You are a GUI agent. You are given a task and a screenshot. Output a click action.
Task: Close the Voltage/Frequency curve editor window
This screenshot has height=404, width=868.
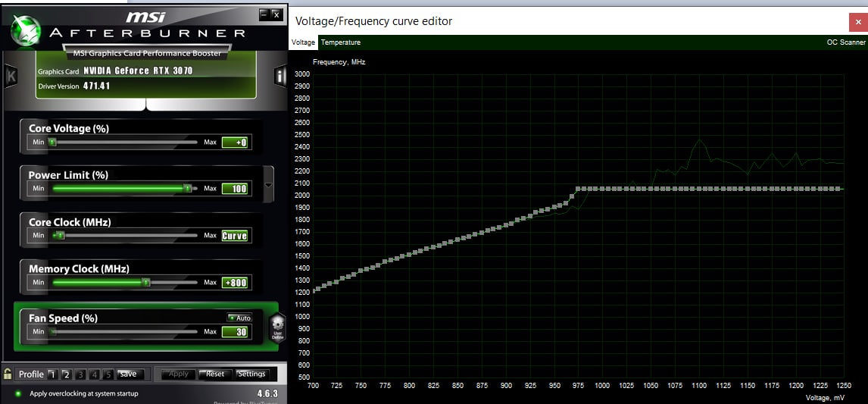coord(858,22)
